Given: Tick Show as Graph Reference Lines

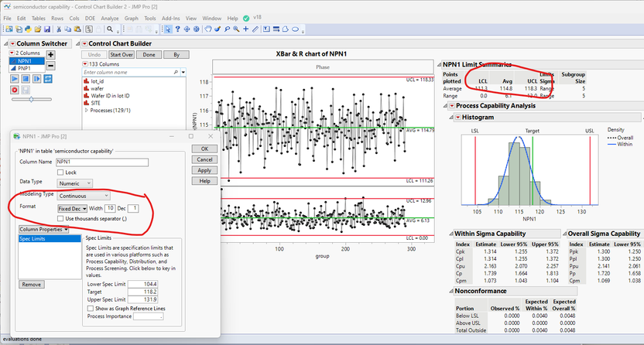Looking at the screenshot, I should [90, 309].
